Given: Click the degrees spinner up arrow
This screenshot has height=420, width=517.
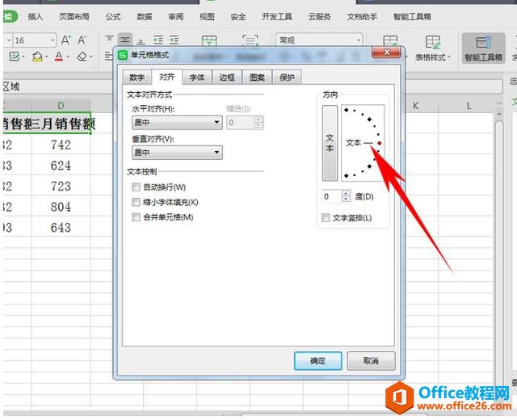Looking at the screenshot, I should tap(346, 194).
